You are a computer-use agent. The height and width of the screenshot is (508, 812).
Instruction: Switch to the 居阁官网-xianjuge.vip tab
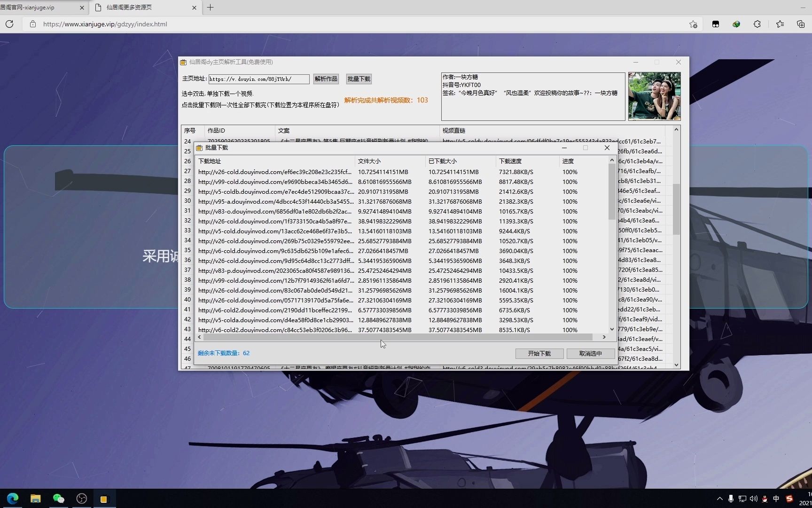(x=43, y=8)
